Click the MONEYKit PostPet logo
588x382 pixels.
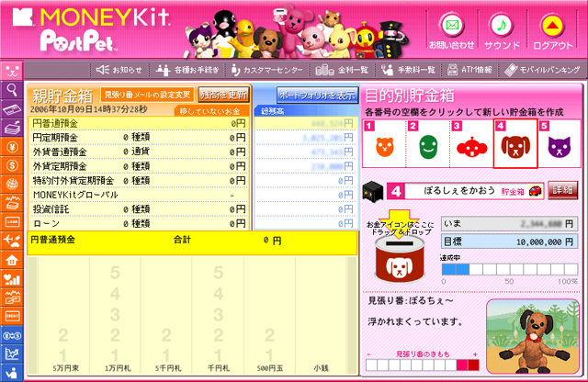click(92, 29)
